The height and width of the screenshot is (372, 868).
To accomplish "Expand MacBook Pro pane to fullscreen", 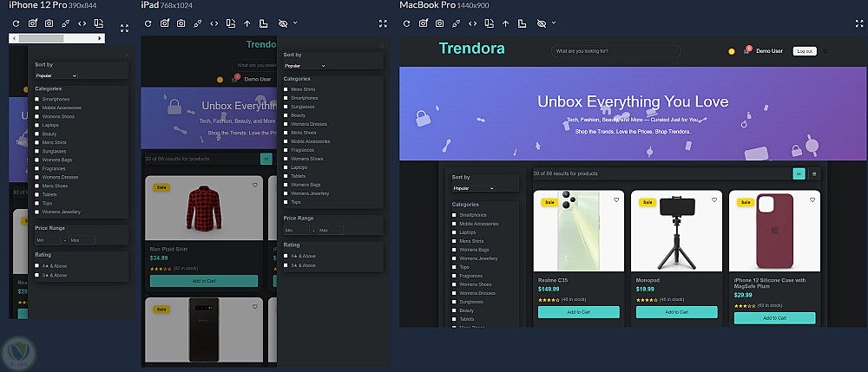I will click(859, 23).
